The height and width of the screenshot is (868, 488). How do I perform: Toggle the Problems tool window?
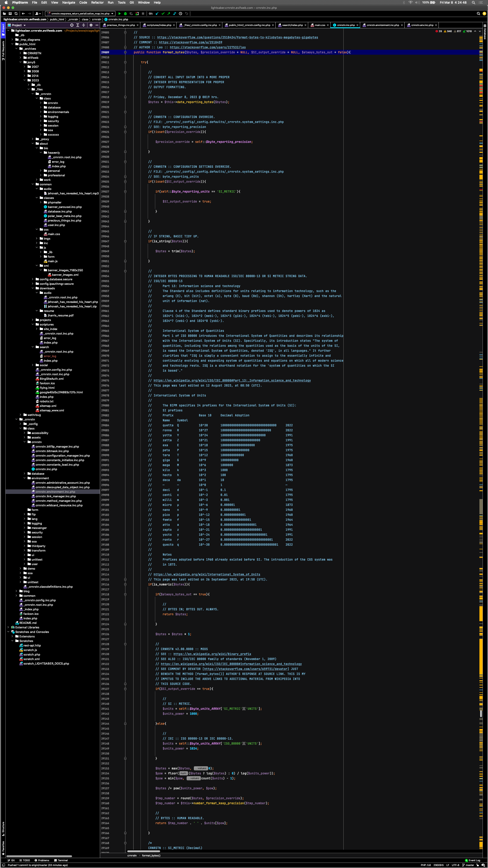[x=42, y=860]
